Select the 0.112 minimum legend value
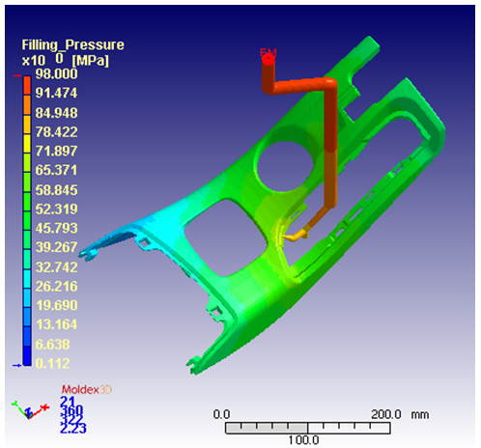Viewport: 481px width, 448px height. pyautogui.click(x=52, y=364)
